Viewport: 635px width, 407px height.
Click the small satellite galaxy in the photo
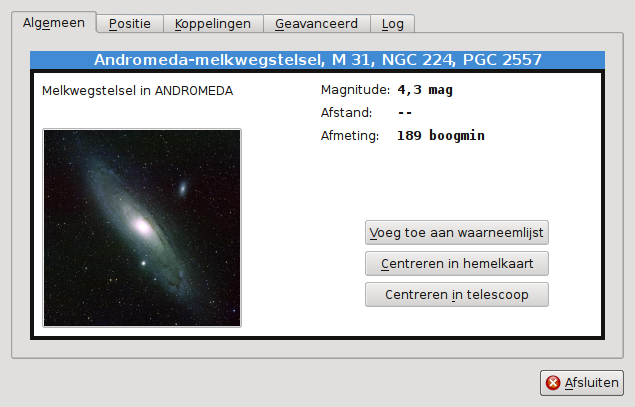tap(183, 188)
